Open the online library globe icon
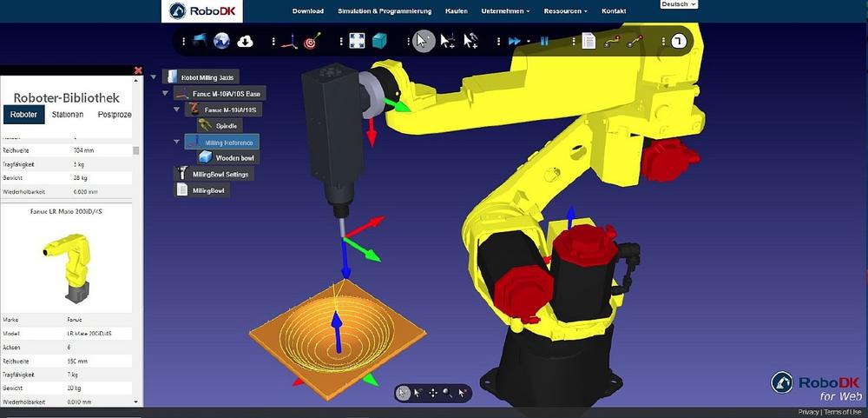 click(221, 41)
